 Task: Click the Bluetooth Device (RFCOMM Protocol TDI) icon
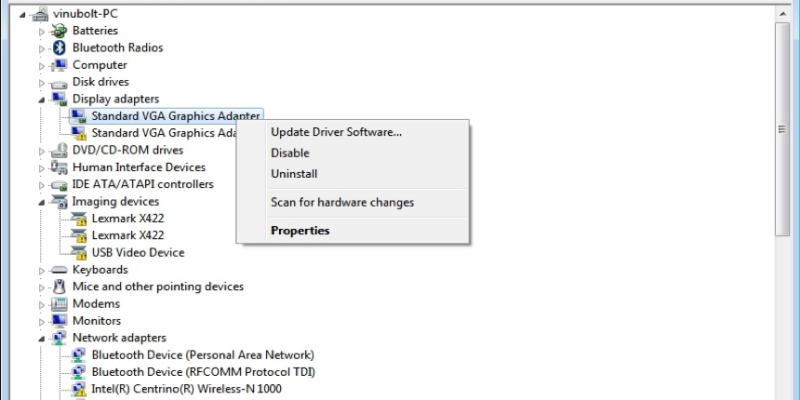[x=79, y=372]
